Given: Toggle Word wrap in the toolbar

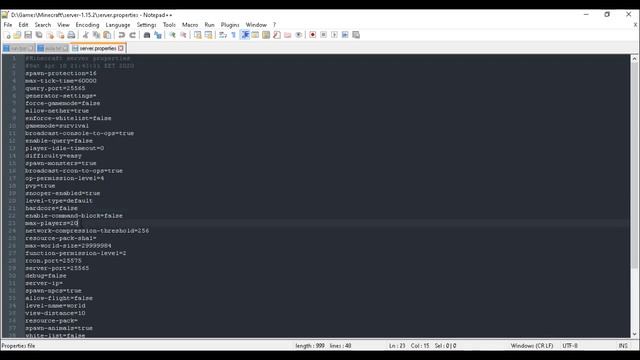Looking at the screenshot, I should click(x=223, y=35).
